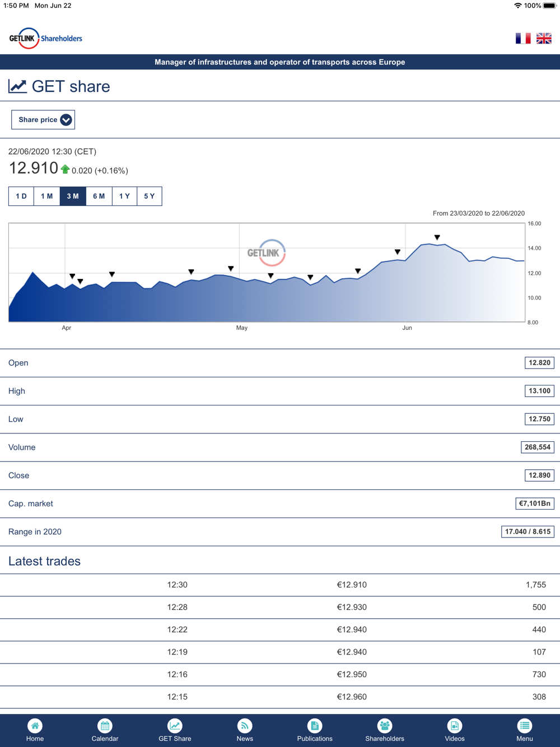This screenshot has width=560, height=747.
Task: Select the 12:15 trade at €12.960
Action: (x=280, y=697)
